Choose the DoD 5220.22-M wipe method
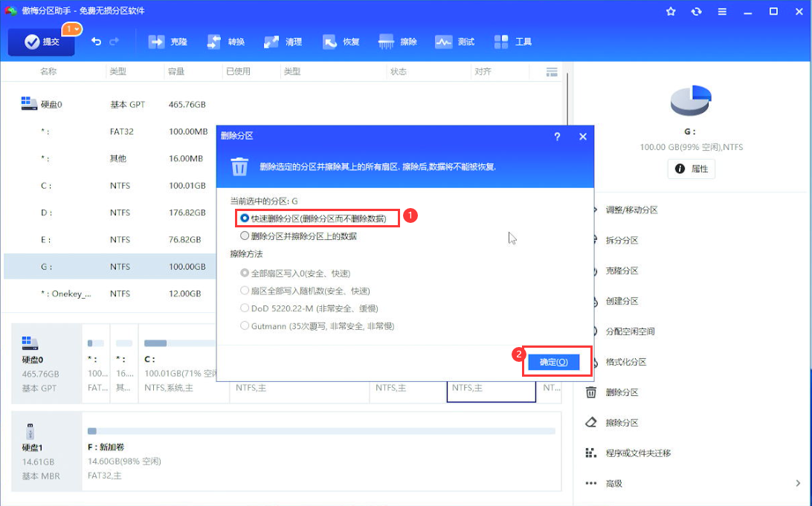812x506 pixels. point(245,308)
